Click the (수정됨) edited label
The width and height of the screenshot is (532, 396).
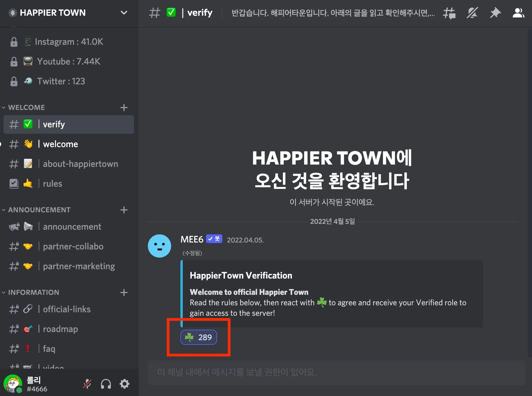pos(192,253)
